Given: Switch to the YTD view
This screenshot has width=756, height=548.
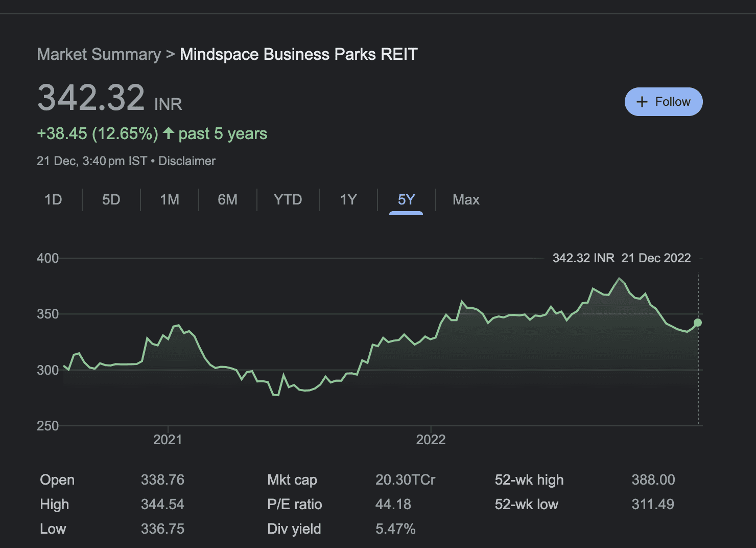Looking at the screenshot, I should pyautogui.click(x=288, y=199).
